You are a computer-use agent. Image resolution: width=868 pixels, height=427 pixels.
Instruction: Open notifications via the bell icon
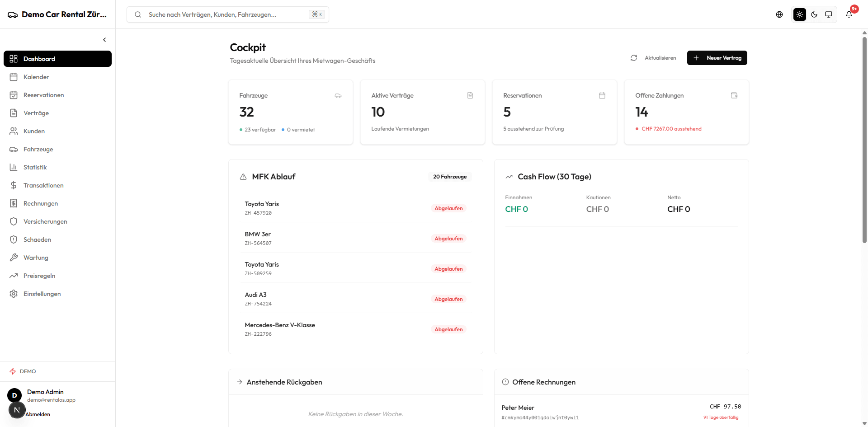(x=849, y=14)
